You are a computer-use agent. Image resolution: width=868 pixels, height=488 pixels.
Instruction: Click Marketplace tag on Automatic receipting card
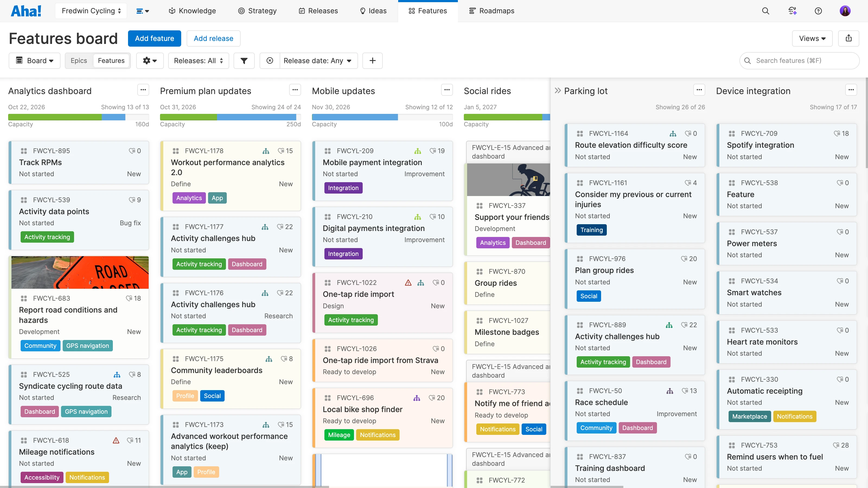pyautogui.click(x=749, y=417)
